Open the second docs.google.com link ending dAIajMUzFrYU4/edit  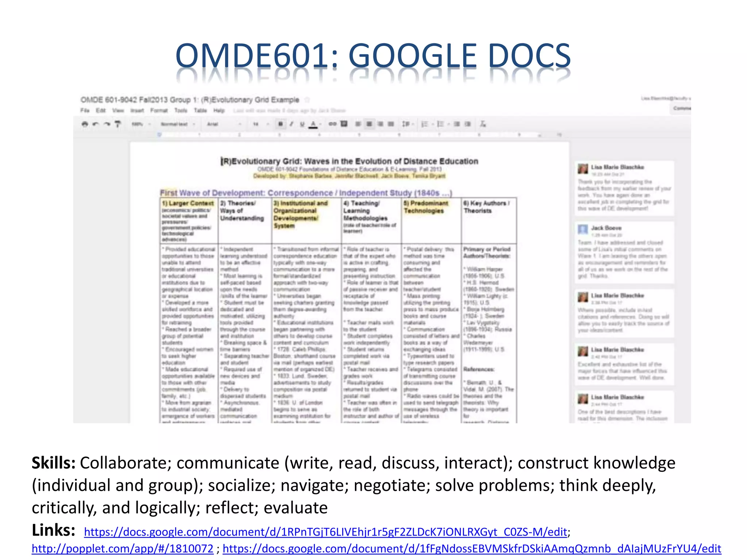472,549
